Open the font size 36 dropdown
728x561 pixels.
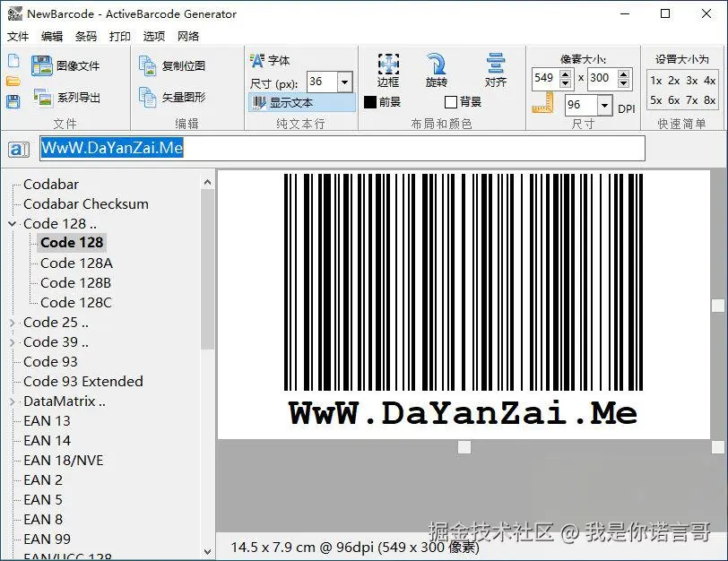(x=344, y=82)
